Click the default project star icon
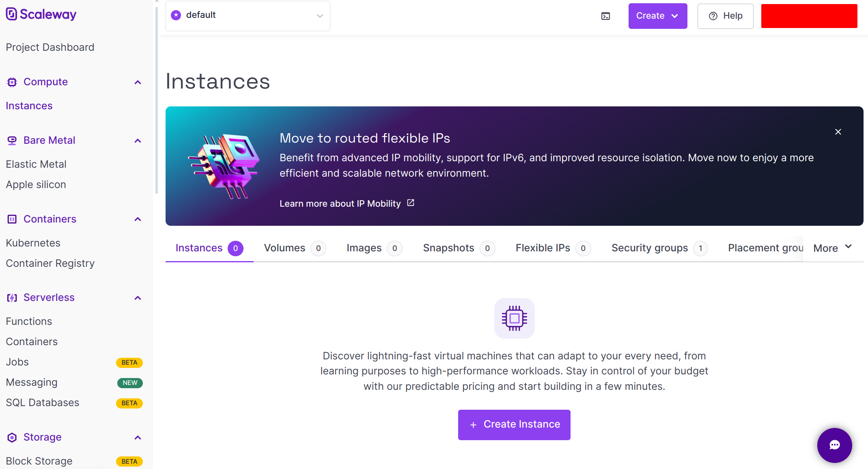Image resolution: width=868 pixels, height=469 pixels. pos(176,15)
